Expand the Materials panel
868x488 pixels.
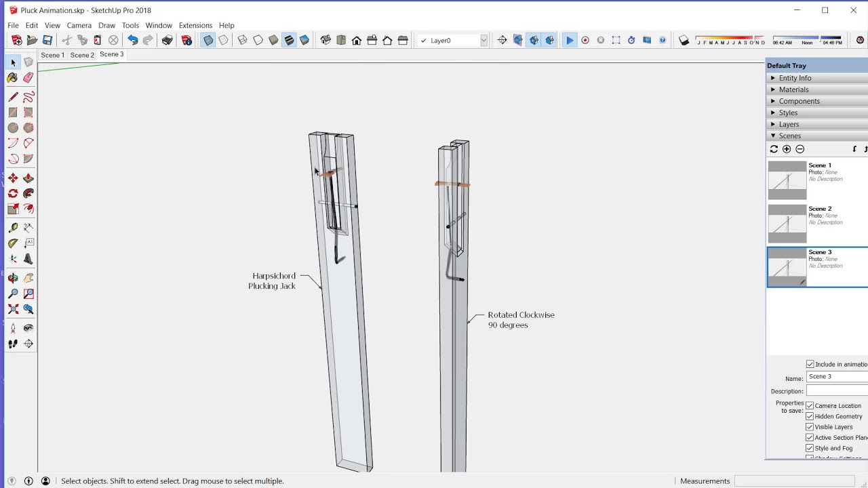tap(817, 89)
